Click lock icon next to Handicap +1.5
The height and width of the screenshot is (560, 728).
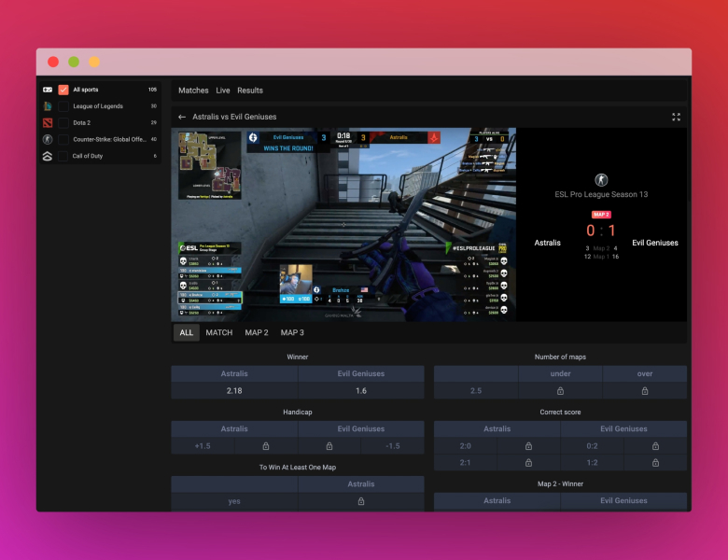266,446
